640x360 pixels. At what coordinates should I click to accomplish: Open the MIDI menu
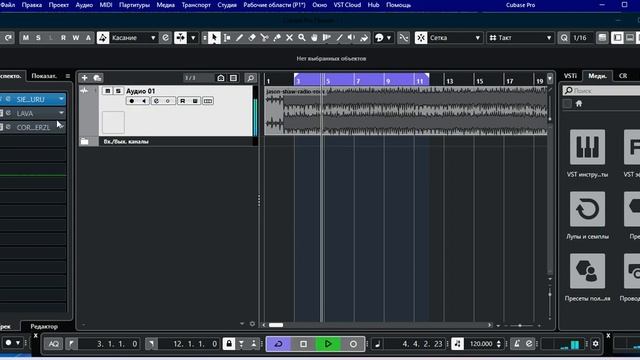coord(106,5)
